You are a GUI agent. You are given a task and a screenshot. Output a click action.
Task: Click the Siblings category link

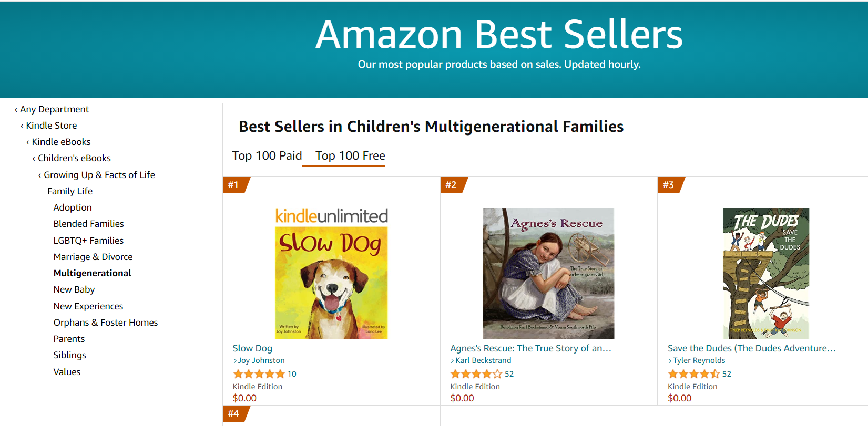69,355
